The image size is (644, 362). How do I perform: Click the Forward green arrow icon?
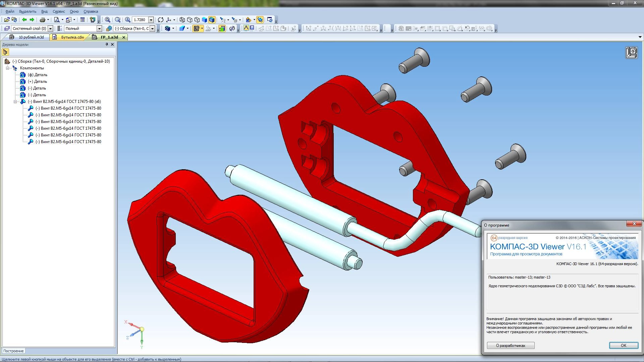click(32, 20)
